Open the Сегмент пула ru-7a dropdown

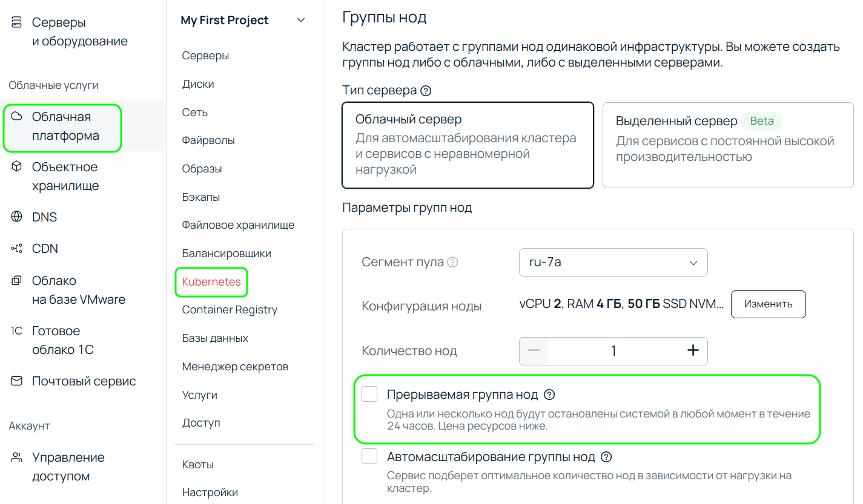click(x=613, y=262)
